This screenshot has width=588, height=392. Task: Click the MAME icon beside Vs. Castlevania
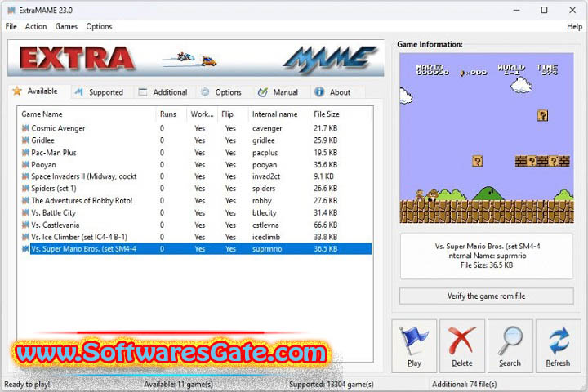point(25,225)
